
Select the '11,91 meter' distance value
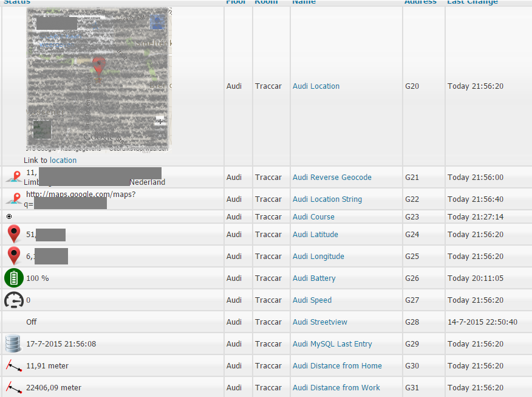point(47,366)
